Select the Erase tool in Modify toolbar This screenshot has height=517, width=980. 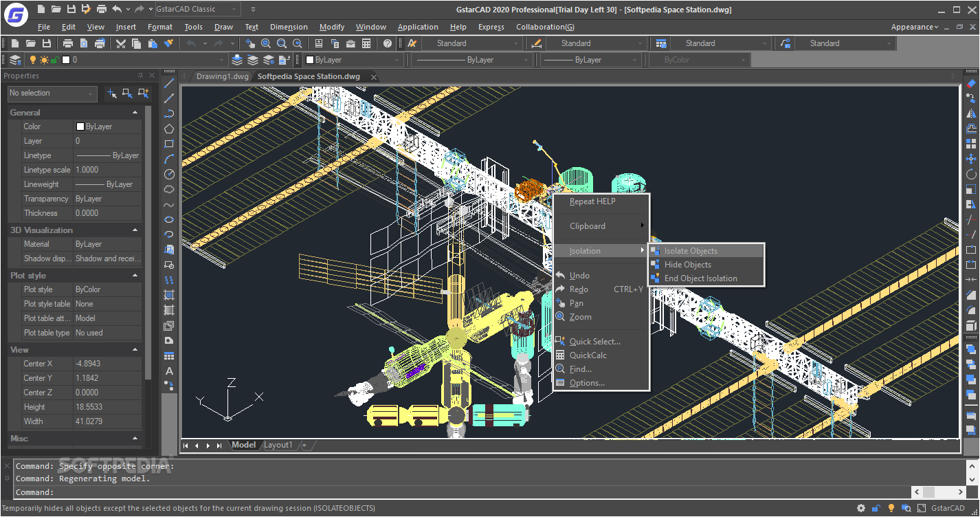pyautogui.click(x=971, y=83)
